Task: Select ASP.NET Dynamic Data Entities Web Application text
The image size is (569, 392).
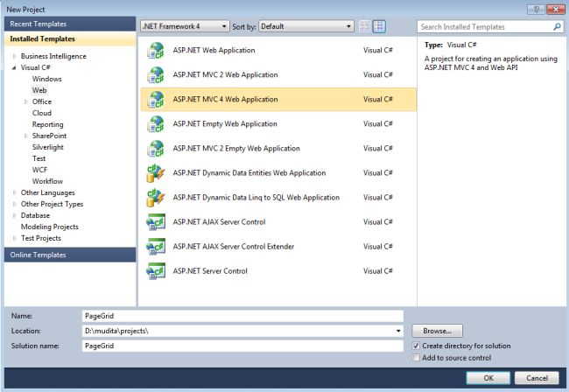Action: pos(249,173)
